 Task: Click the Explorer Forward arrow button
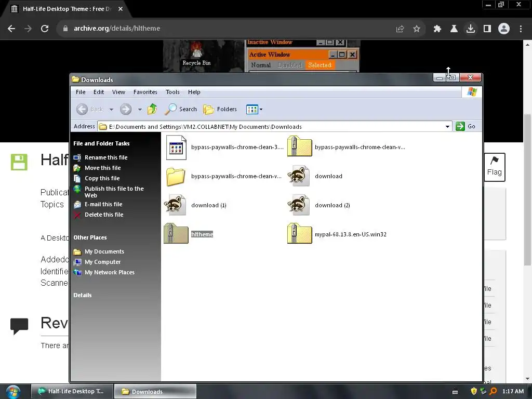click(x=126, y=109)
